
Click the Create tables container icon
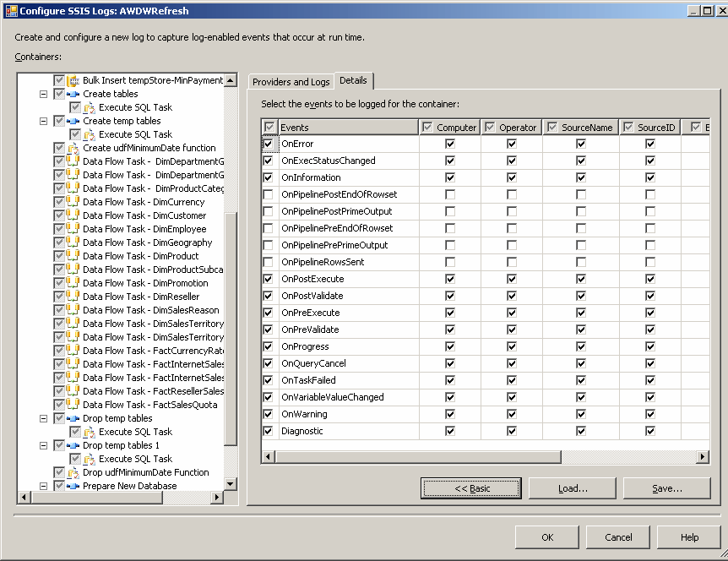point(73,94)
